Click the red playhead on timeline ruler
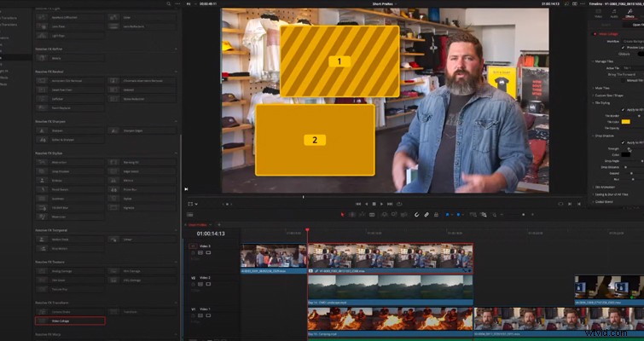This screenshot has width=644, height=341. 307,231
